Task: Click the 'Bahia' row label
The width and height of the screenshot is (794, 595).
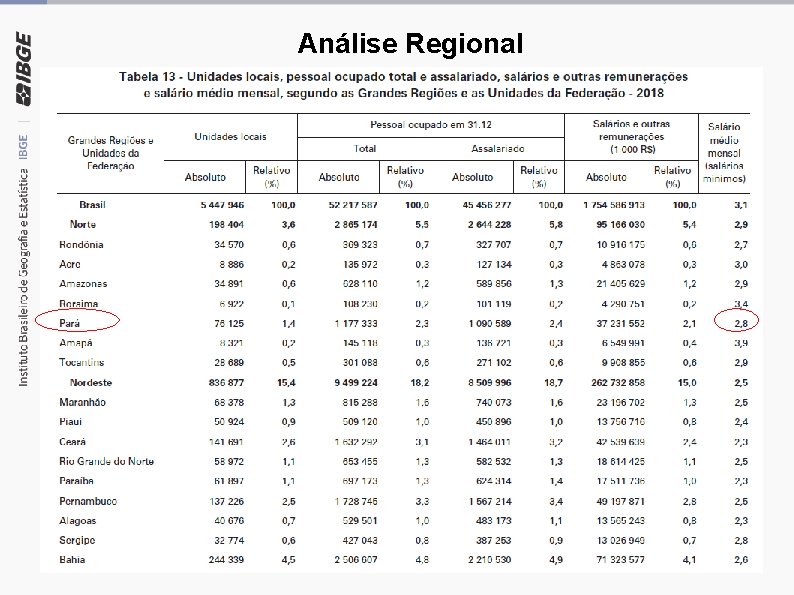Action: pyautogui.click(x=72, y=560)
